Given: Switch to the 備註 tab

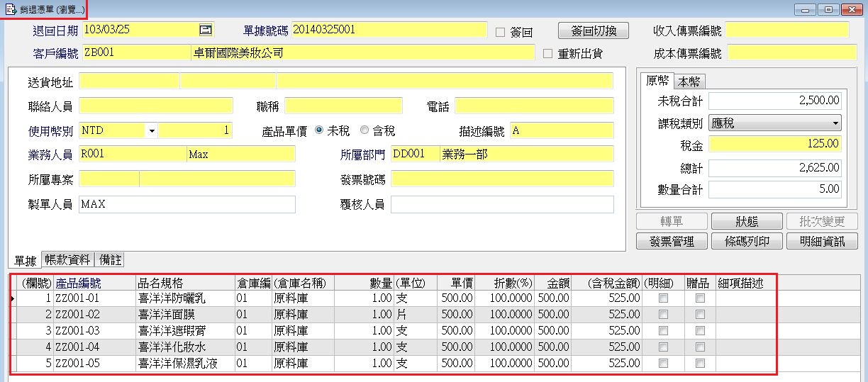Looking at the screenshot, I should click(x=110, y=260).
